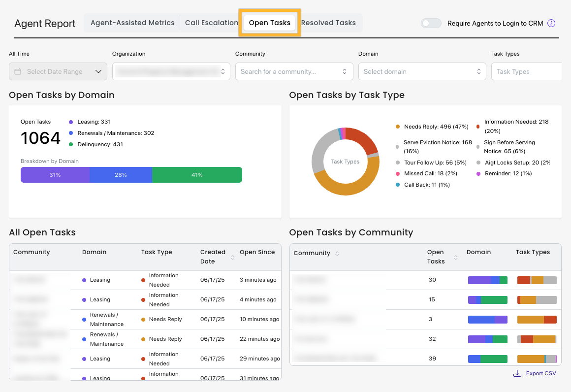Click the Serve Eviction Notice: 168 legend entry
This screenshot has width=571, height=392.
click(x=434, y=147)
